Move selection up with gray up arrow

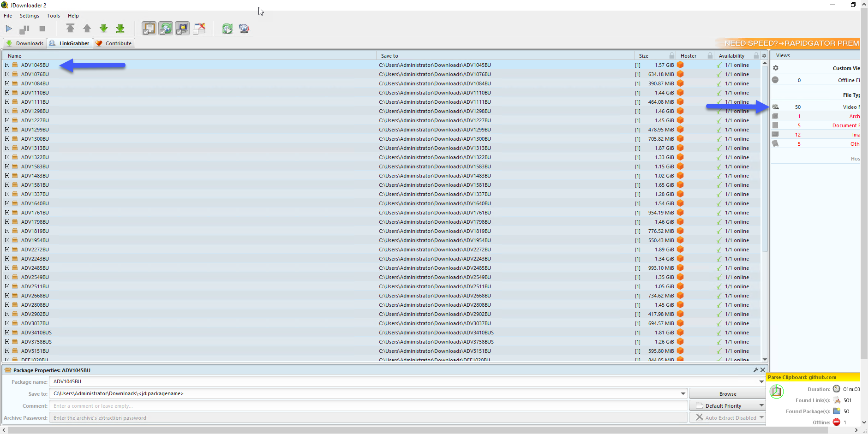[87, 29]
